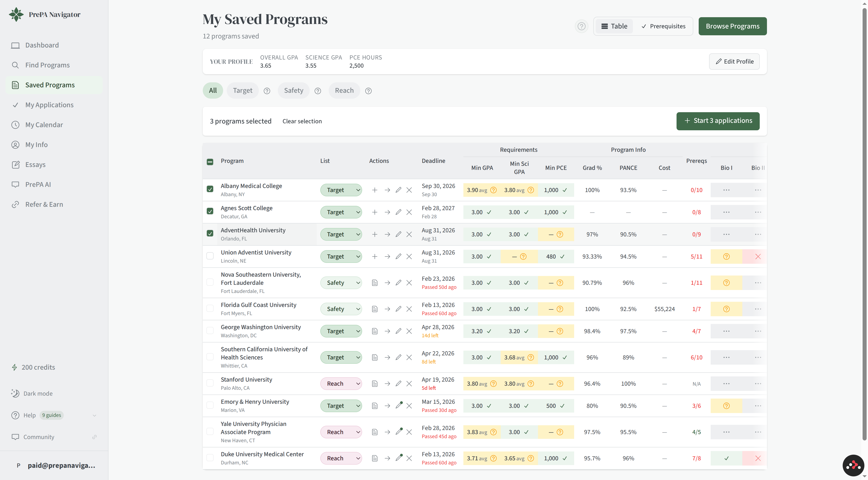868x480 pixels.
Task: Click pencil edit icon for AdventHealth University
Action: point(398,234)
